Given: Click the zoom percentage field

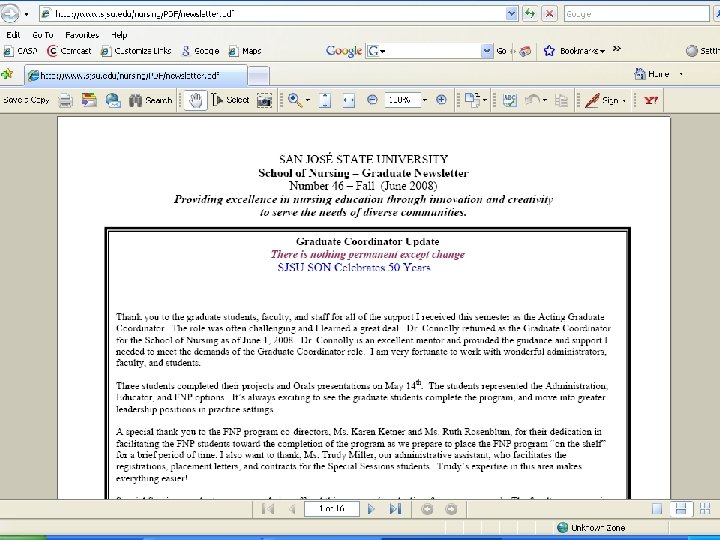Looking at the screenshot, I should 403,100.
